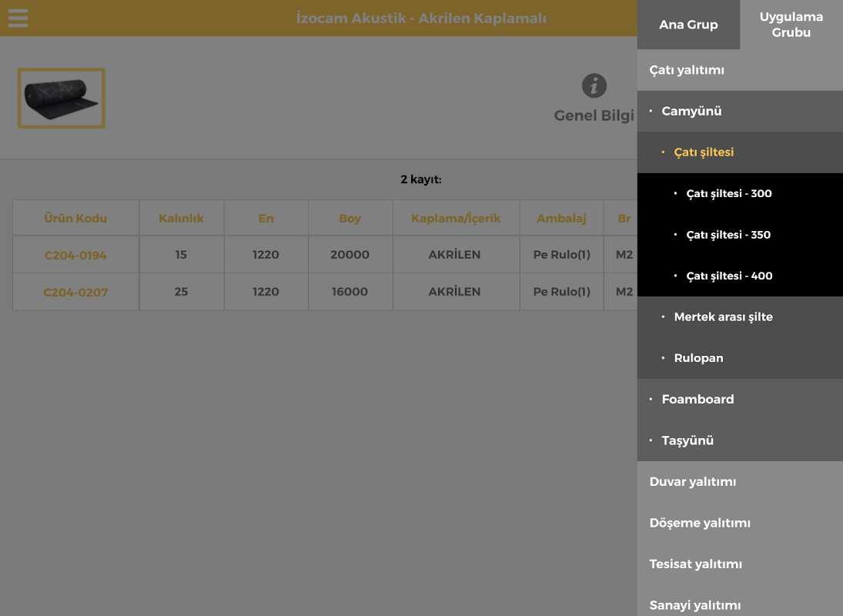Expand the Tesisat yalıtımı group

tap(740, 564)
